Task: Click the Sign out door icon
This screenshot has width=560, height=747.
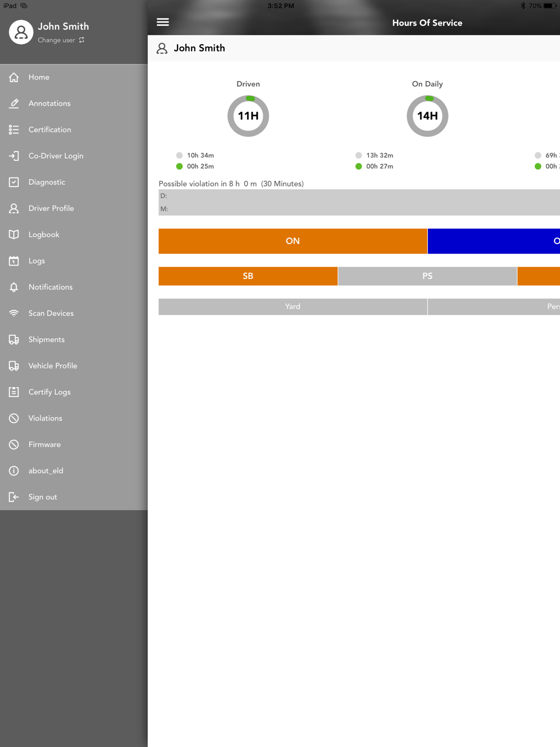Action: (14, 497)
